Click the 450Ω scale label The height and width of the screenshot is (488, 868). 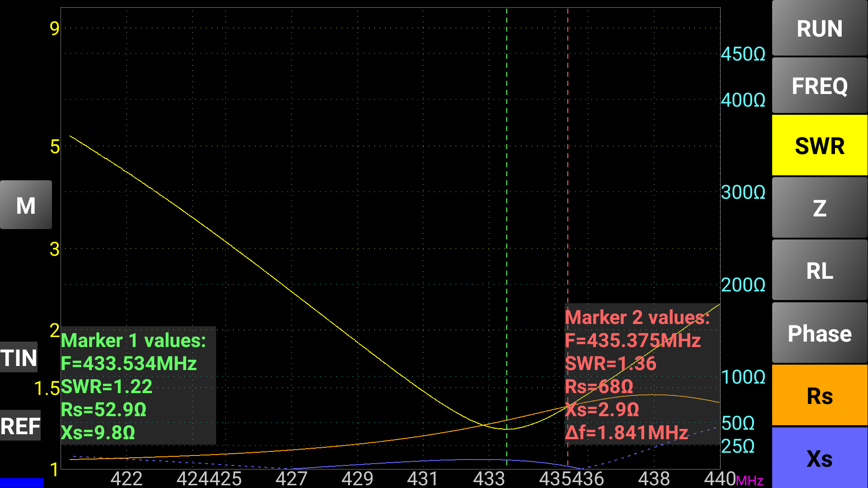point(743,54)
